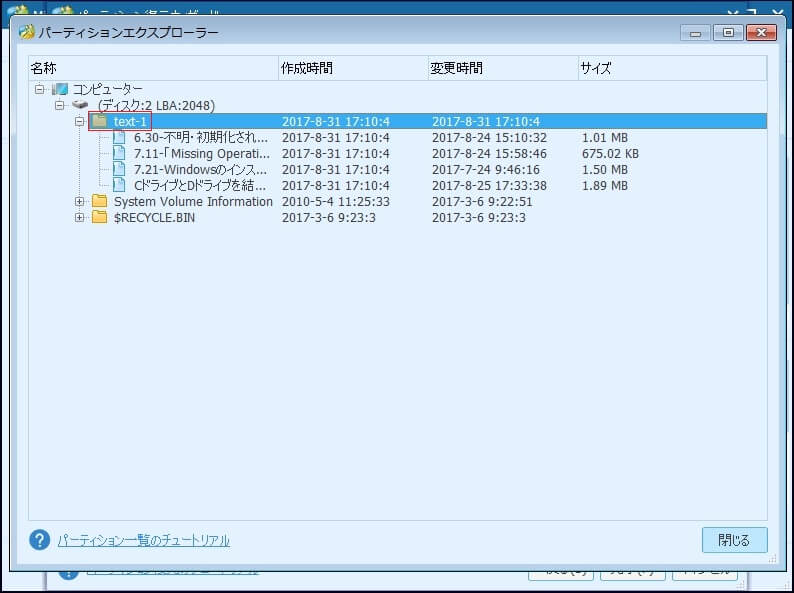Click the text-1 folder icon
The height and width of the screenshot is (593, 794).
(99, 121)
